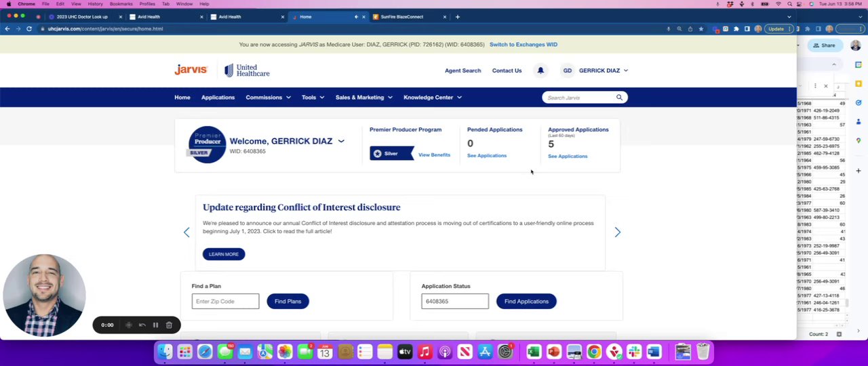The width and height of the screenshot is (868, 366).
Task: Expand the Commissions menu
Action: [x=268, y=98]
